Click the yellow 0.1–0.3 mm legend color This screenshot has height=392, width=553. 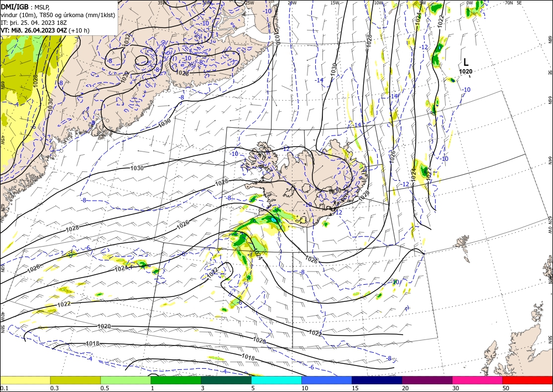pos(25,380)
